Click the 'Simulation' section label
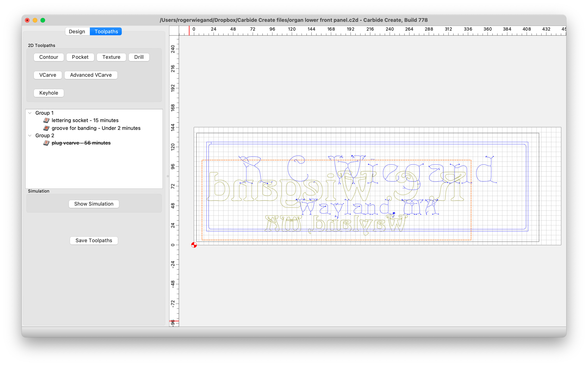Image resolution: width=588 pixels, height=366 pixels. (x=39, y=191)
